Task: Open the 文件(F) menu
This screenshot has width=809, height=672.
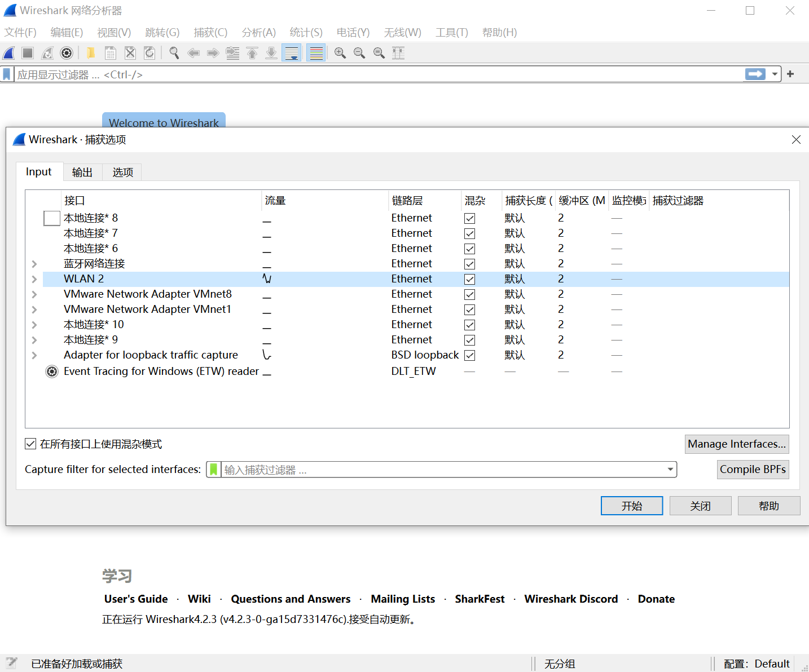Action: pos(20,33)
